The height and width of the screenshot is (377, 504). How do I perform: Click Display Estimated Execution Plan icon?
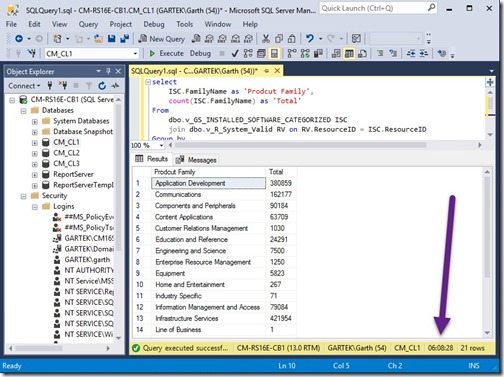point(248,53)
